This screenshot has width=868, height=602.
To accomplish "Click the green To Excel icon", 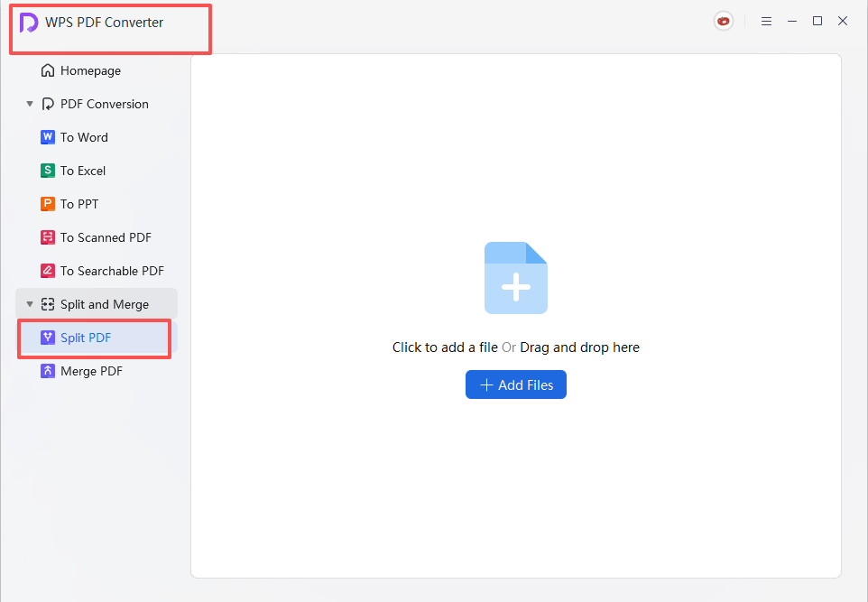I will tap(48, 171).
